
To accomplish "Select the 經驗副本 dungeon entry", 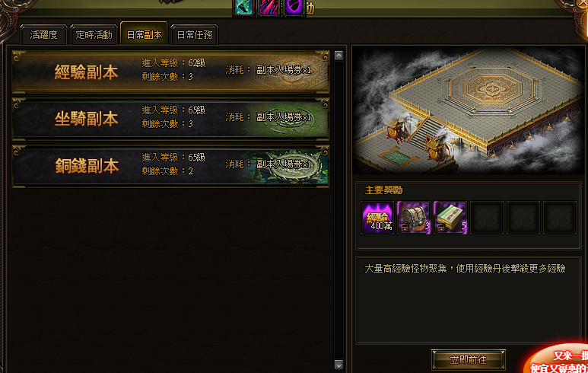I will [x=171, y=72].
